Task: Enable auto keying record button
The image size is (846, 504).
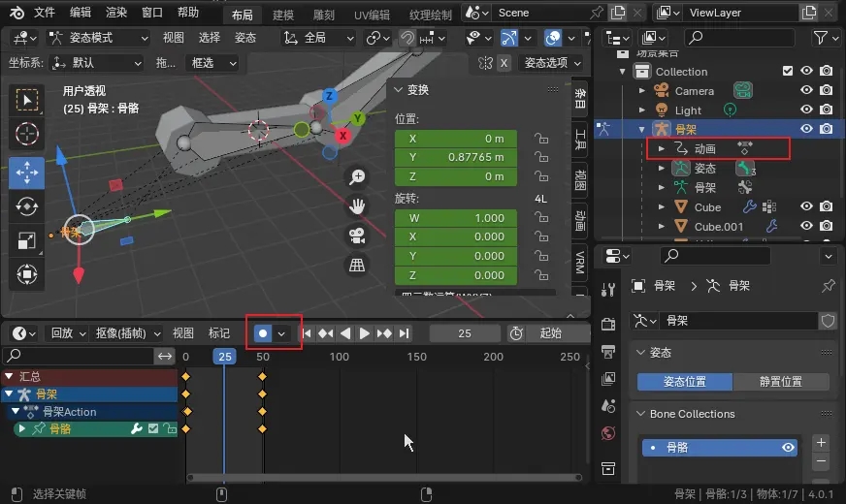Action: 263,333
